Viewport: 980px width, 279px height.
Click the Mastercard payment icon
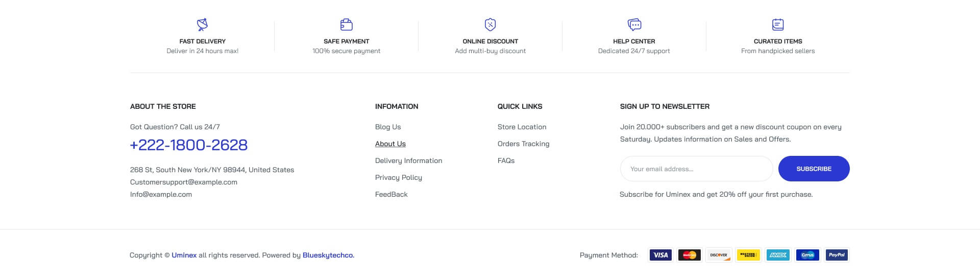coord(690,255)
